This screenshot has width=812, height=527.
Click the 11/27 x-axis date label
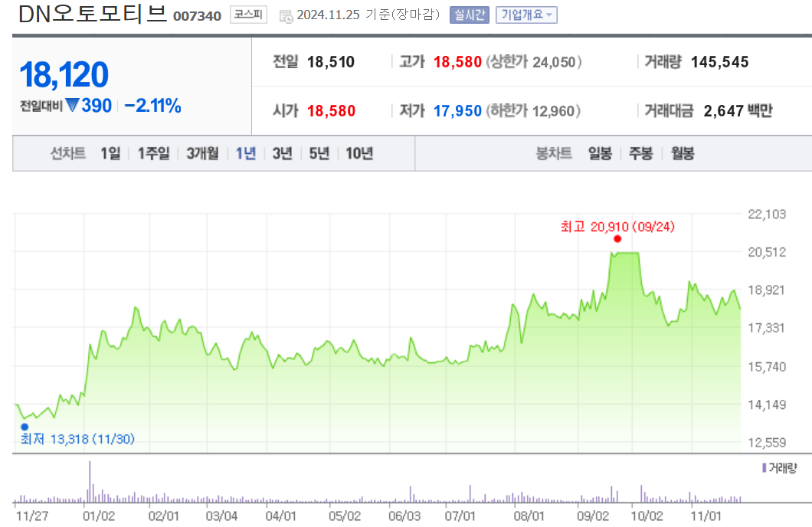click(32, 516)
